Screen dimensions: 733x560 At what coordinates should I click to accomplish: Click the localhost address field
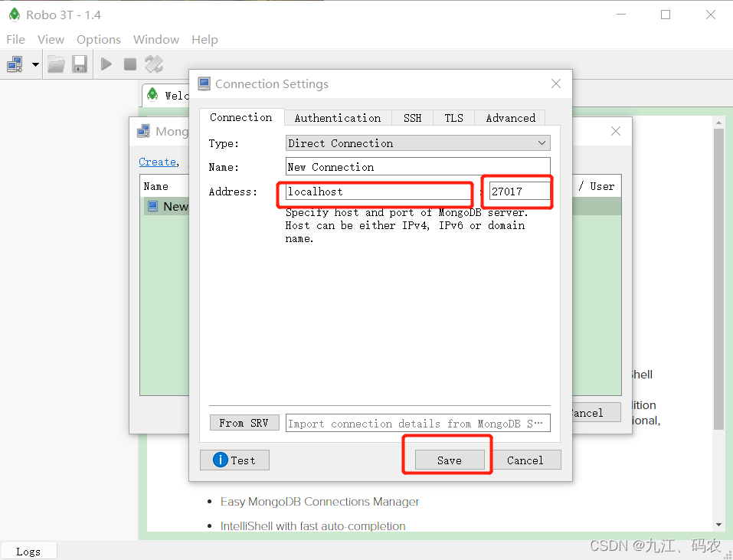378,192
